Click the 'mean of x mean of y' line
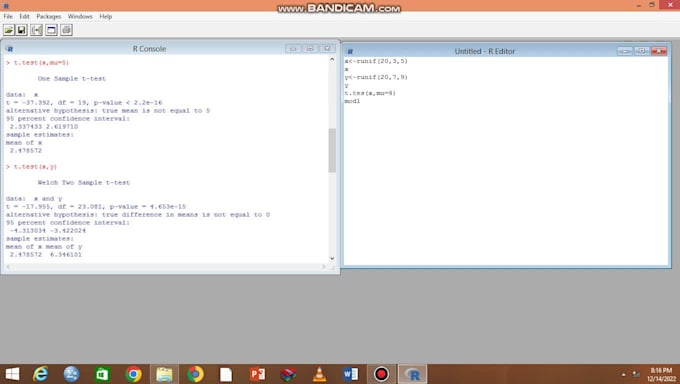This screenshot has width=680, height=384. 44,246
